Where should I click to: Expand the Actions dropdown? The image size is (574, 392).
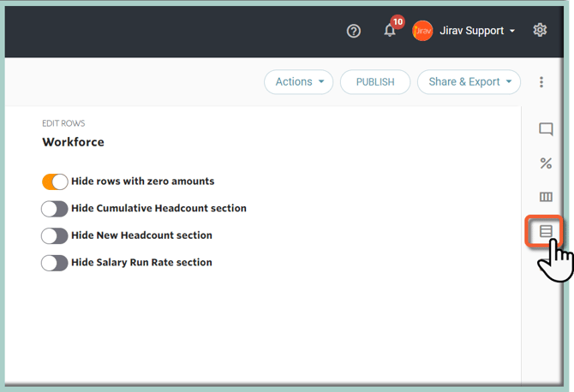(298, 82)
